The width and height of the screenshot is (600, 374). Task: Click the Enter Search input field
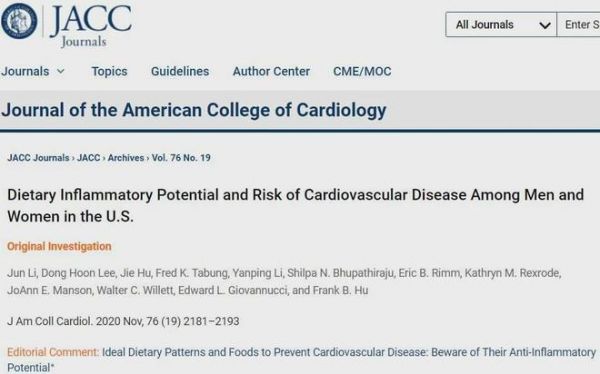tap(578, 25)
